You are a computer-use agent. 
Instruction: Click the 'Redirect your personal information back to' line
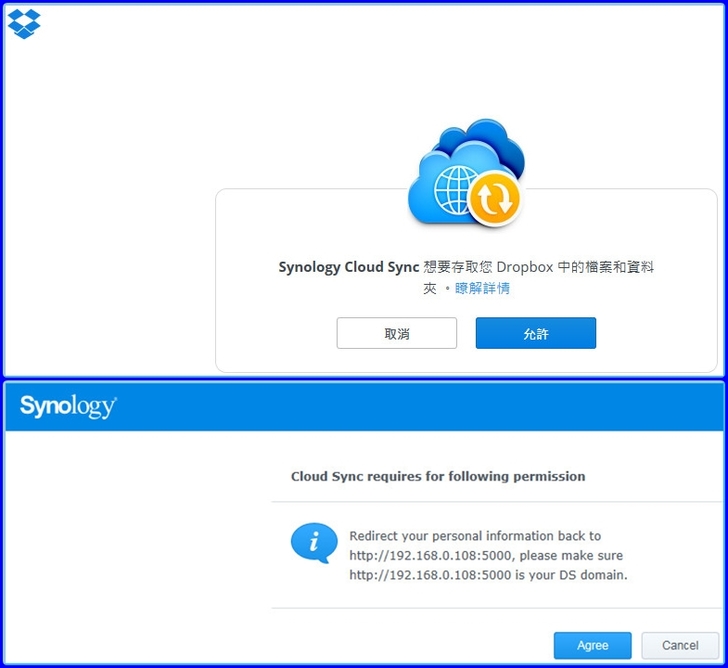475,536
